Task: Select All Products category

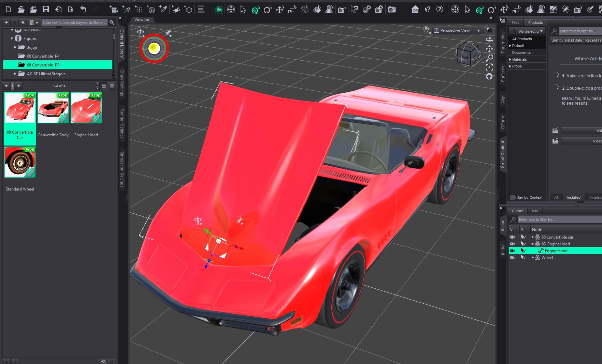Action: (527, 39)
